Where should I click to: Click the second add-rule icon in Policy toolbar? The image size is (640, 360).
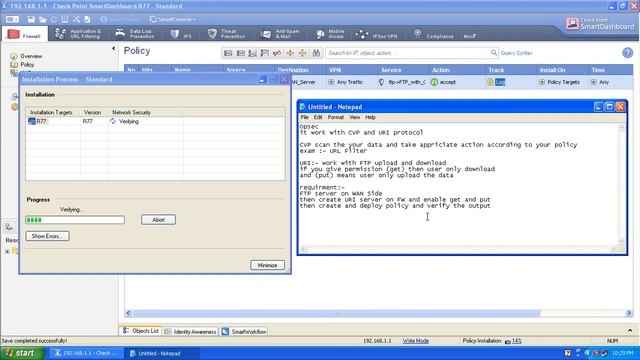pyautogui.click(x=241, y=53)
